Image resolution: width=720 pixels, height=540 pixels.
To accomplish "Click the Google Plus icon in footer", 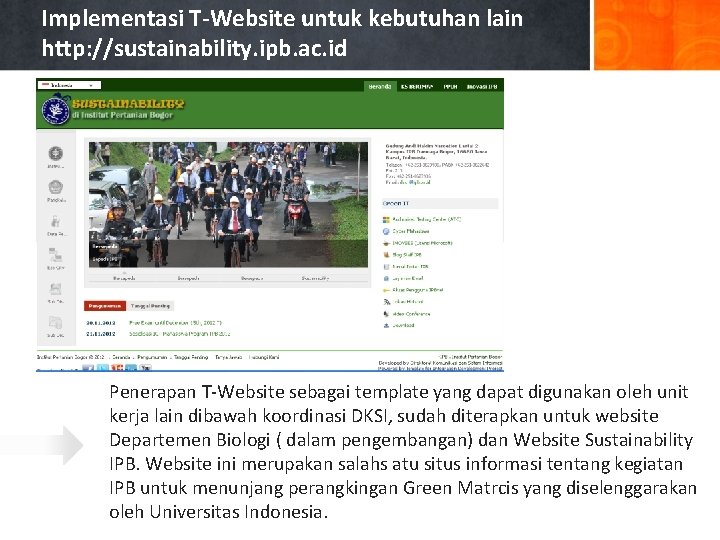I will (117, 367).
